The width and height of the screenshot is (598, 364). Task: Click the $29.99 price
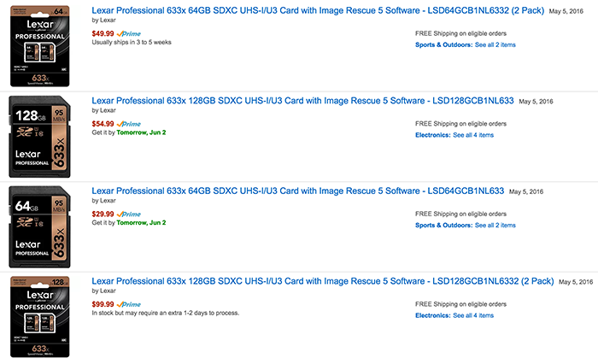[x=103, y=214]
